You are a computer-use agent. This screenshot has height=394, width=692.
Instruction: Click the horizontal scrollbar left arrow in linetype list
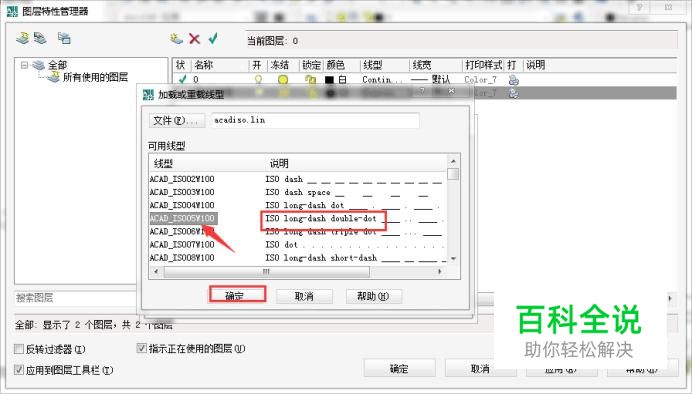[x=156, y=272]
